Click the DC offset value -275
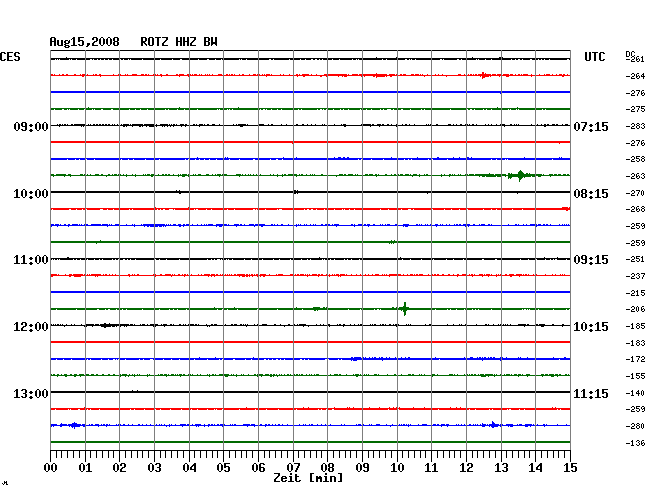This screenshot has width=650, height=494. [635, 109]
